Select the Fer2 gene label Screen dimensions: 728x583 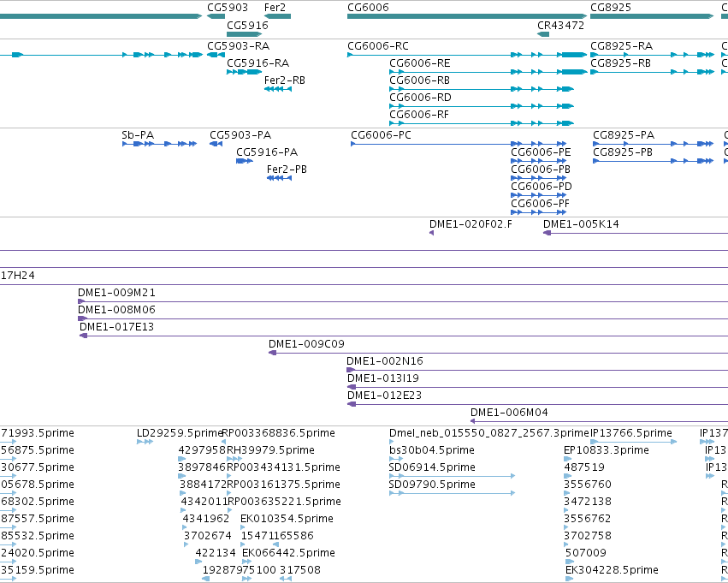point(275,8)
